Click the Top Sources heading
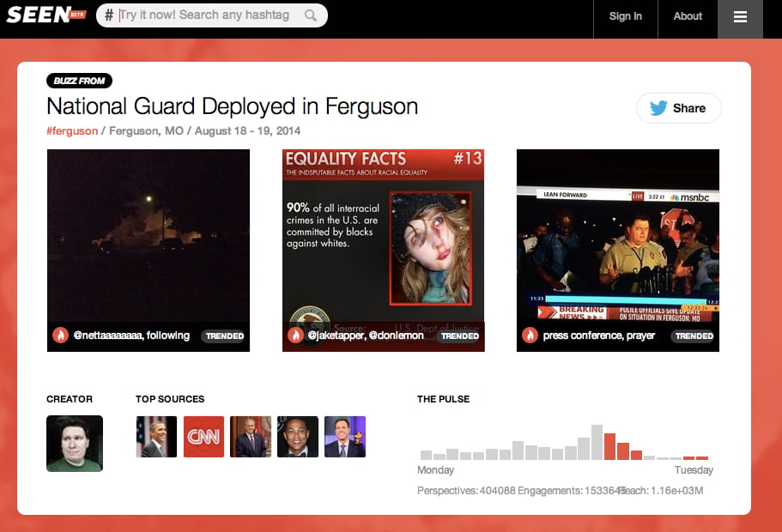 point(170,399)
